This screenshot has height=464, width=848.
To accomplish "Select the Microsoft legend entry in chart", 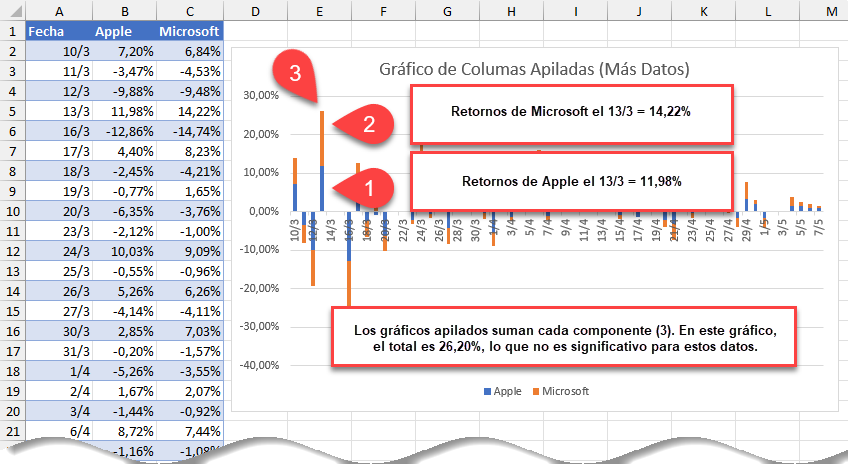I will (561, 391).
